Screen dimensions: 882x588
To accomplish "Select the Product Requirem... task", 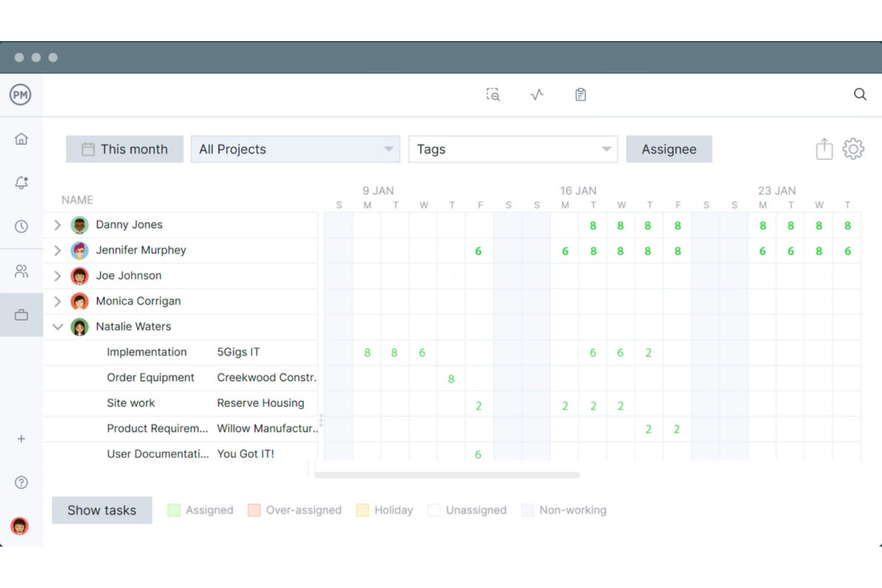I will (157, 428).
